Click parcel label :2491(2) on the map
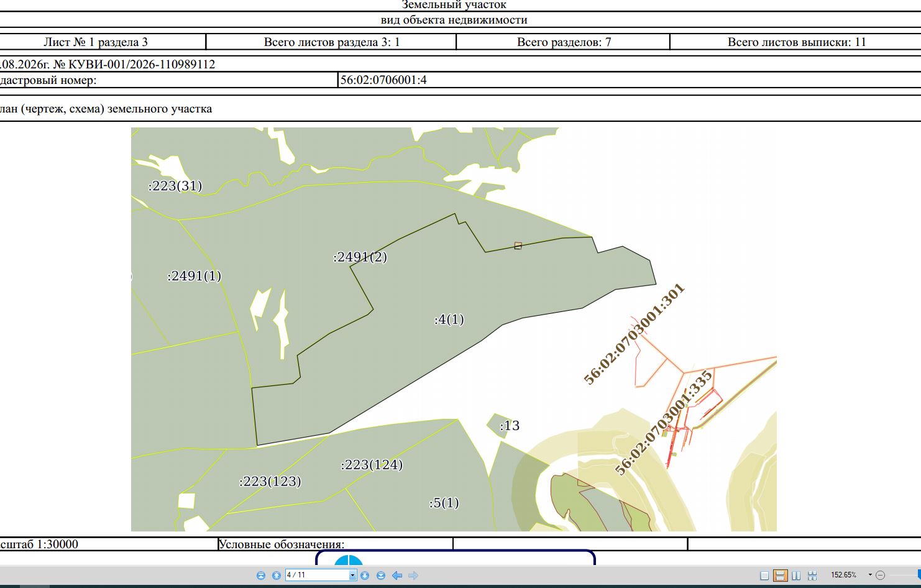This screenshot has width=921, height=588. tap(360, 257)
